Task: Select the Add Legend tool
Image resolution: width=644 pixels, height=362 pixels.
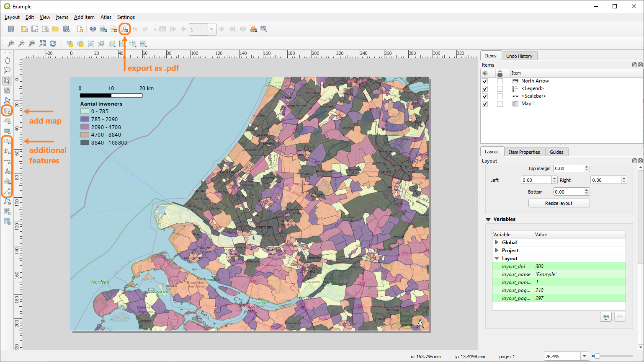Action: (x=7, y=151)
